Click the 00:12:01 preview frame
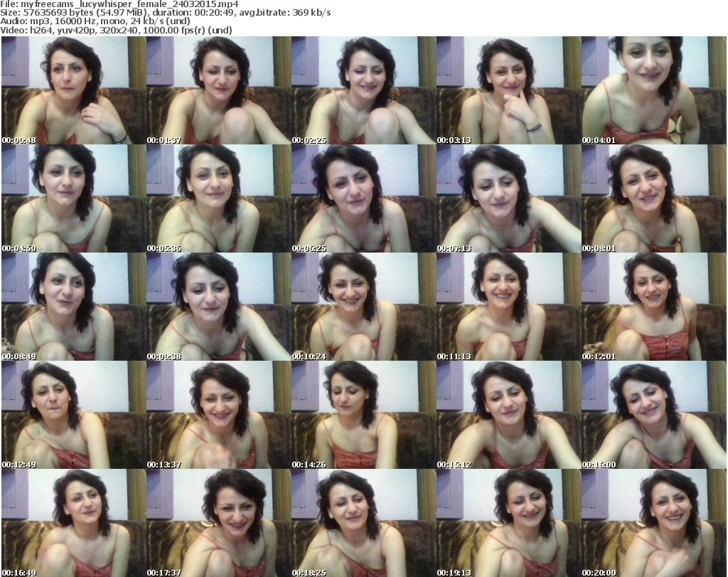This screenshot has width=728, height=577. [654, 307]
